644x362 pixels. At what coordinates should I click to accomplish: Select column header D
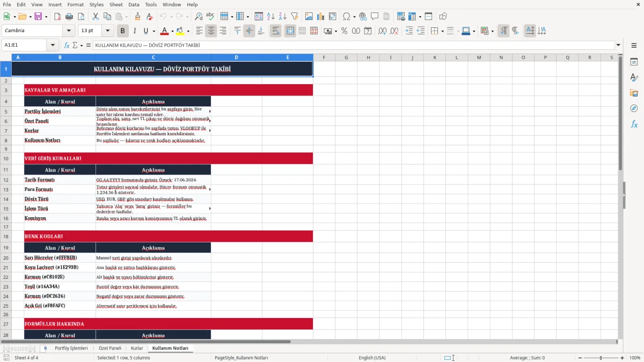237,57
